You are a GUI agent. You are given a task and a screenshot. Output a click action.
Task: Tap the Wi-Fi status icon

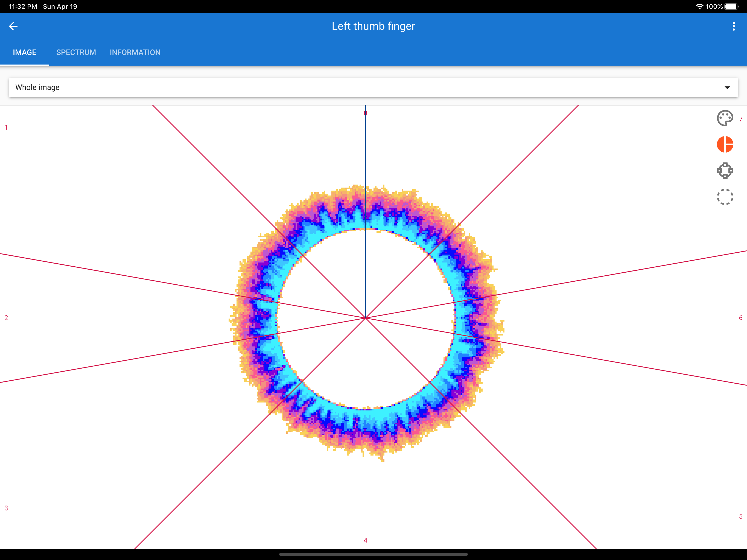tap(699, 6)
